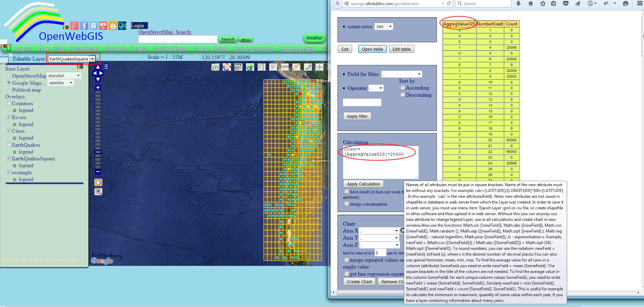The width and height of the screenshot is (644, 307).
Task: Select the S2 area measure tool
Action: pos(273,67)
